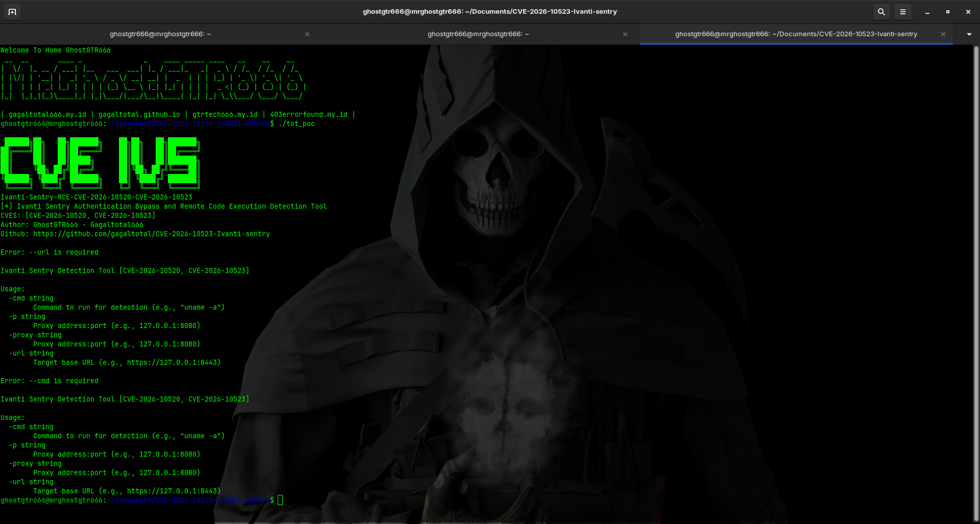The height and width of the screenshot is (524, 980).
Task: Click the 'Welcome To Home GhostGTR666' line
Action: pos(56,51)
